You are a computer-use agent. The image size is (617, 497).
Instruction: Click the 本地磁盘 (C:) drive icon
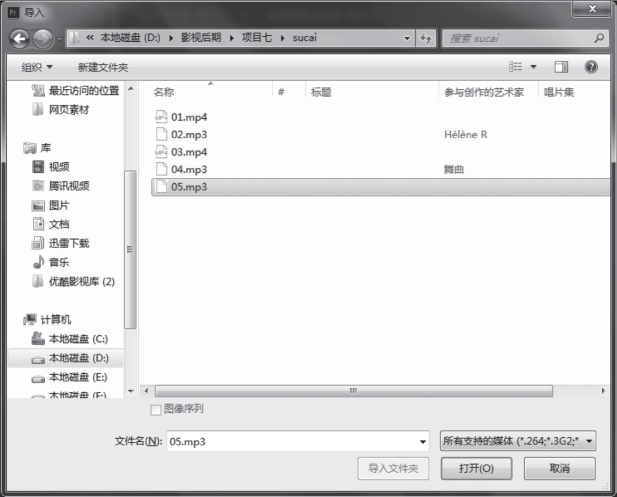(38, 338)
